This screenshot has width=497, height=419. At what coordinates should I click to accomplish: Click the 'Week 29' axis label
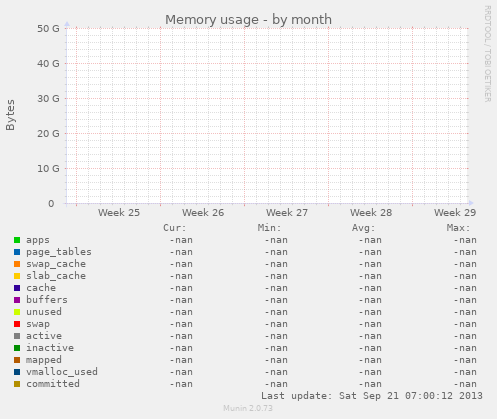tap(455, 213)
